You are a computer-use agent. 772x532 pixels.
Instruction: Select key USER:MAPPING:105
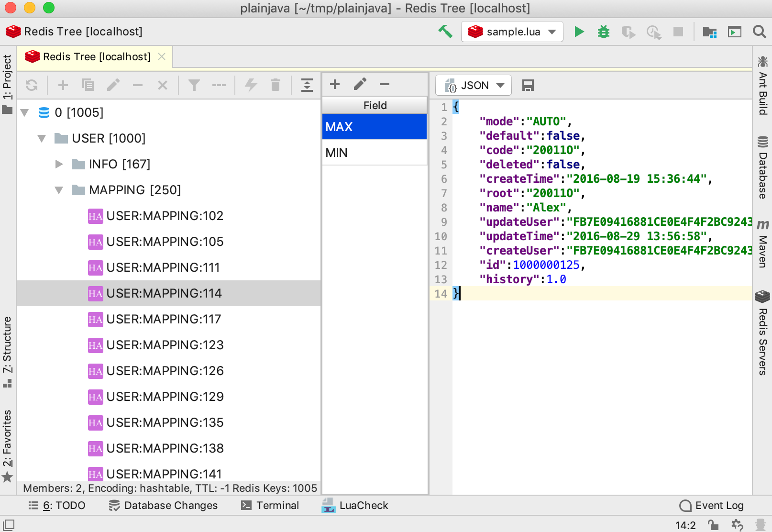click(x=165, y=242)
